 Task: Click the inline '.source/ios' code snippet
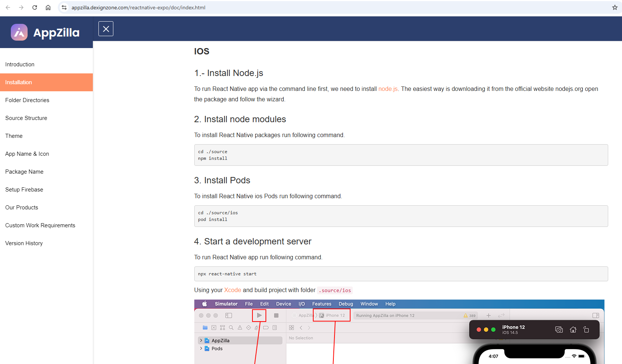coord(335,290)
